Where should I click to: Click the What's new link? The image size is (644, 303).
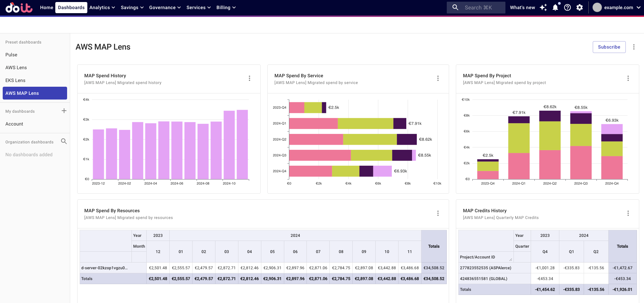[x=522, y=7]
